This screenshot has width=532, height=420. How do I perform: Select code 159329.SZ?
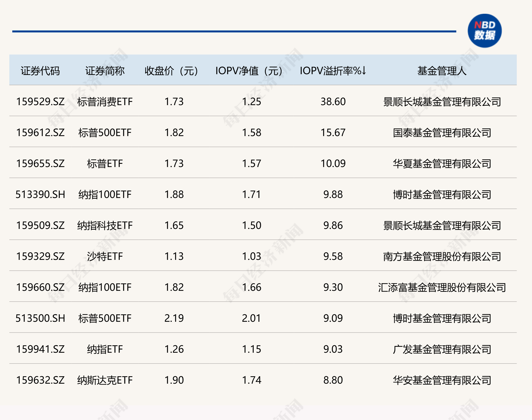point(40,256)
